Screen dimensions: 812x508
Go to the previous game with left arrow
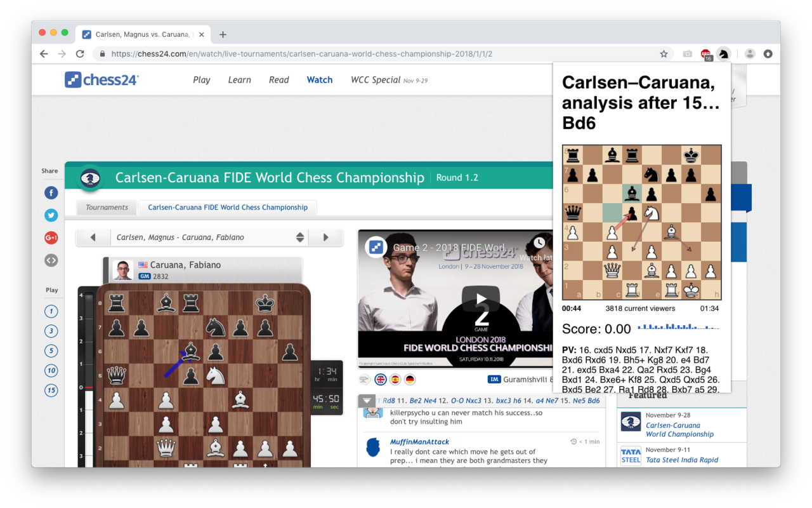click(x=93, y=237)
